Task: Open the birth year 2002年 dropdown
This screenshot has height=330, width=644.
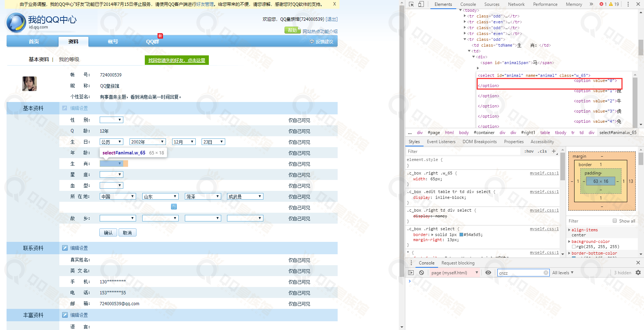Action: coord(148,142)
